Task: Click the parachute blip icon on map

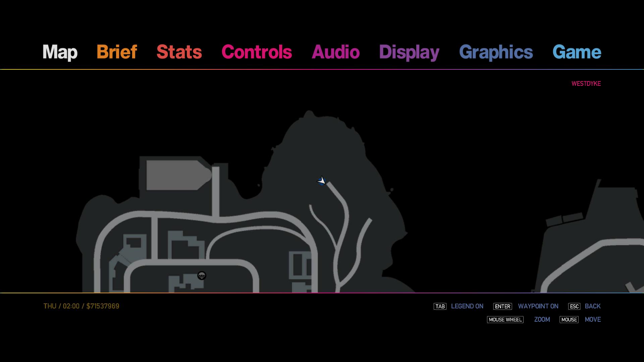Action: pos(202,276)
